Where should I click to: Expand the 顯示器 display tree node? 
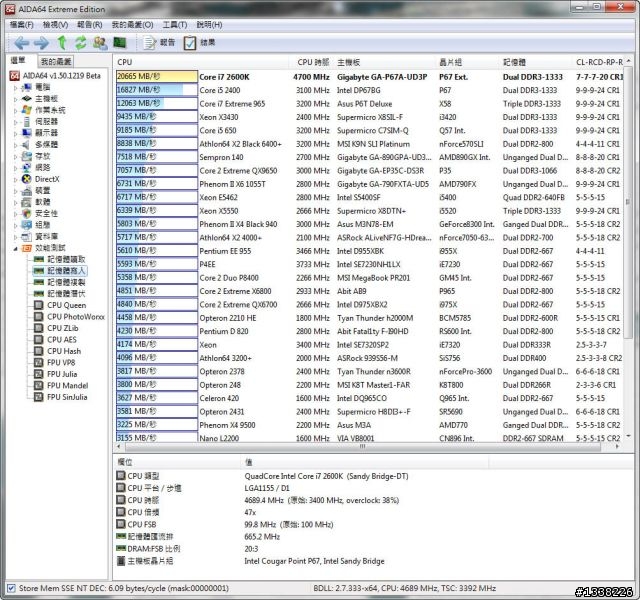(x=16, y=133)
